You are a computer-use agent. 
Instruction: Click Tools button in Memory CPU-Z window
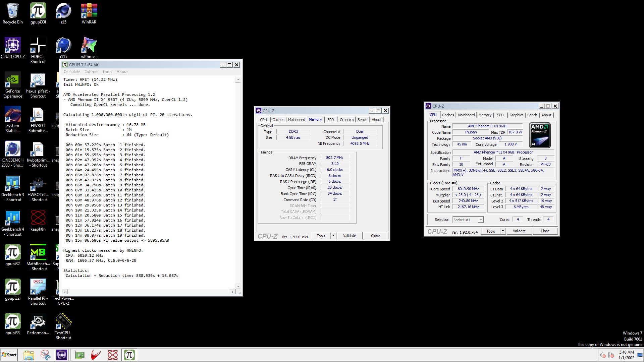[x=321, y=236]
